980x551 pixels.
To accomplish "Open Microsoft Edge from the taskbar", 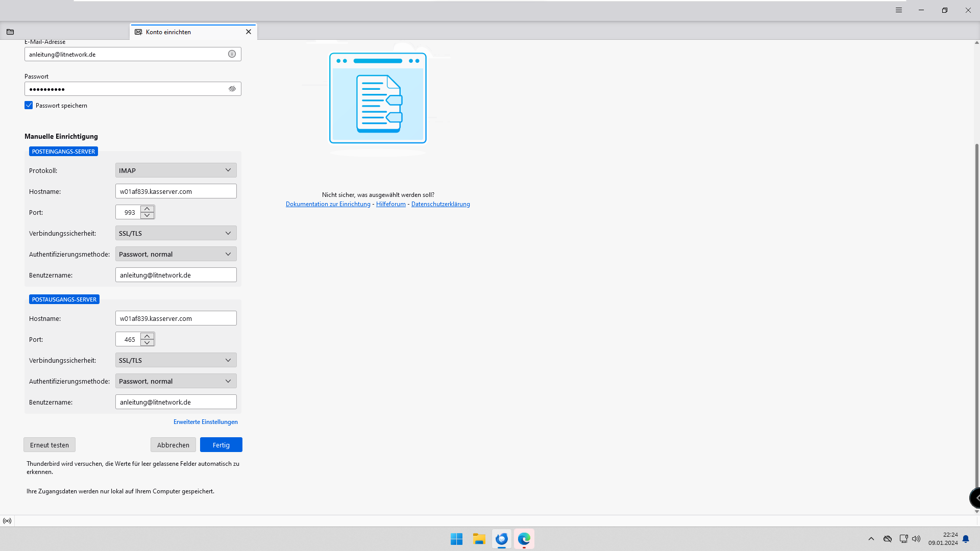I will (524, 539).
